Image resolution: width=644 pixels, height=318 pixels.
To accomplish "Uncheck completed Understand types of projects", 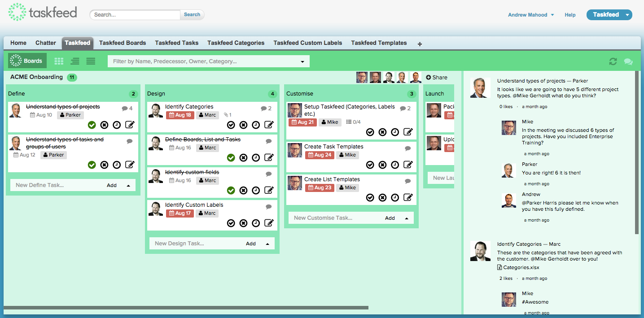I will point(92,125).
